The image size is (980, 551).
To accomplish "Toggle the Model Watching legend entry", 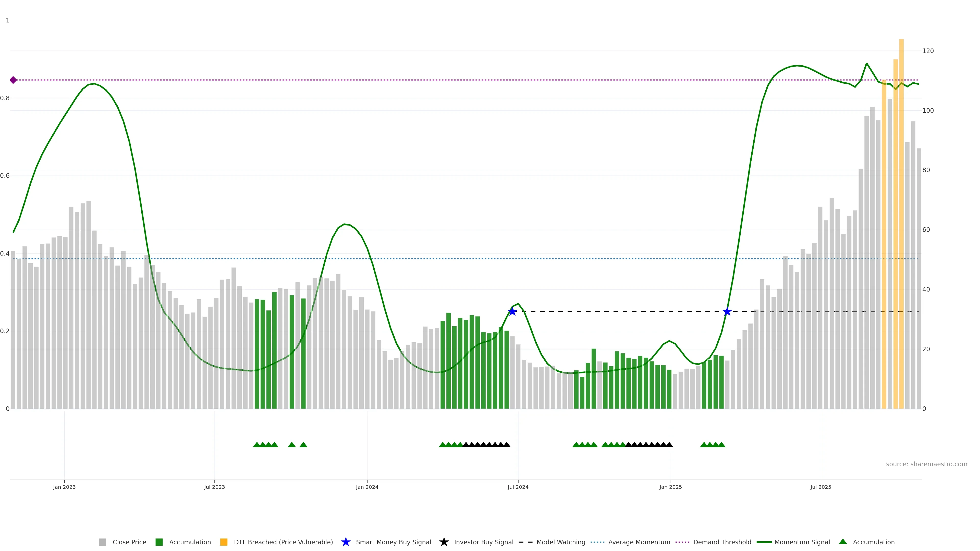I will click(x=560, y=542).
